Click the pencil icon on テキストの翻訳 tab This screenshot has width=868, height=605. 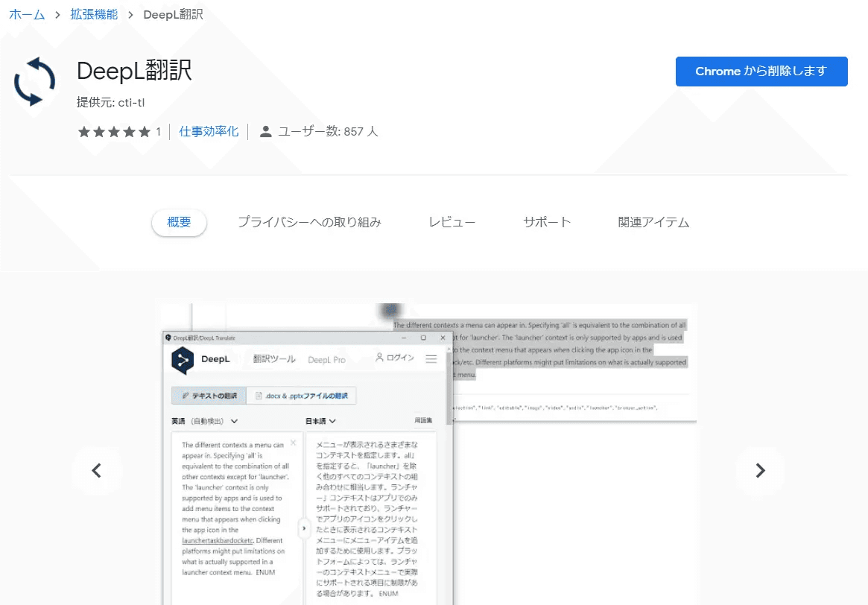click(186, 396)
